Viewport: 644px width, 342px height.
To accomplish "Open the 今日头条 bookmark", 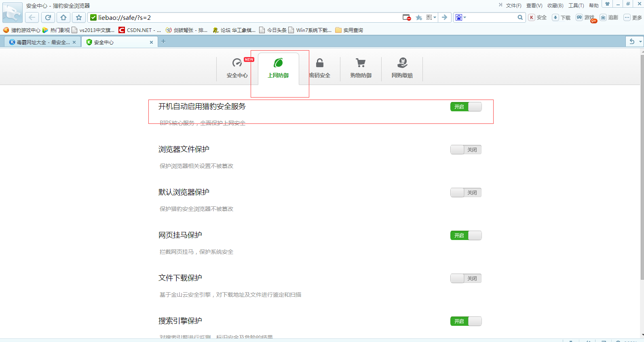I will click(273, 30).
